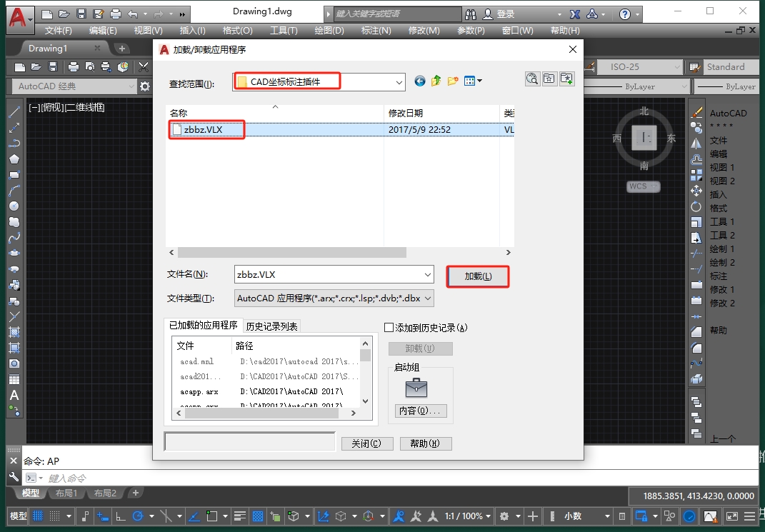Toggle transparency display in the status bar

click(258, 516)
